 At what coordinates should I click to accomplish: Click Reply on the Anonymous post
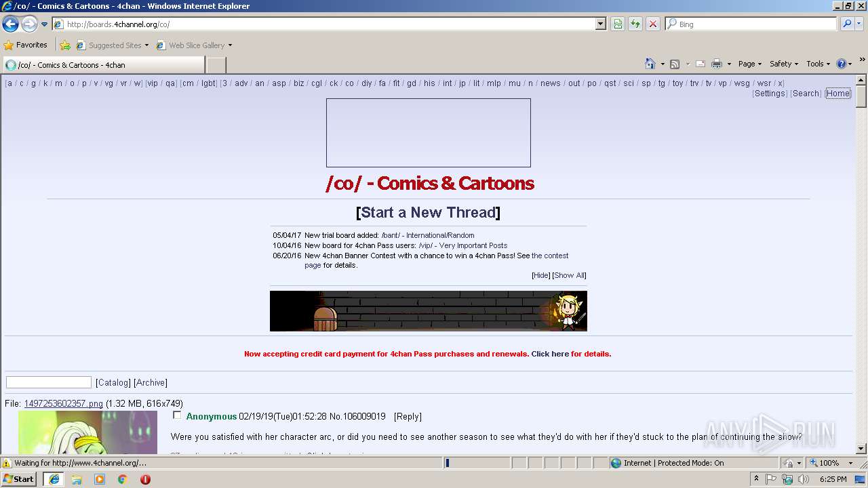tap(408, 416)
